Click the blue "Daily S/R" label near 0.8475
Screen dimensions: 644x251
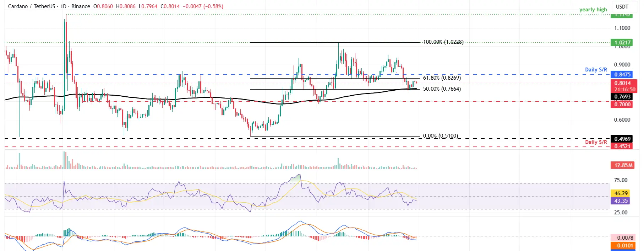(x=596, y=70)
